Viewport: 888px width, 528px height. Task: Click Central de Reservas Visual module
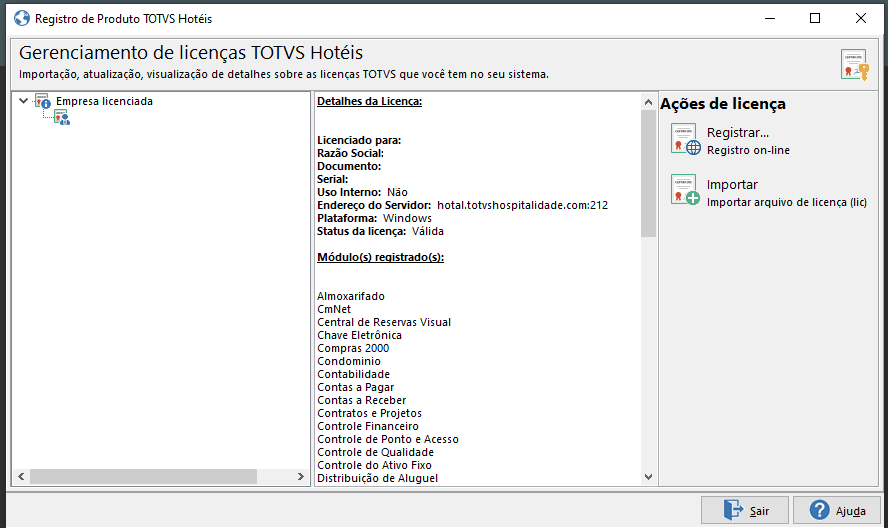click(384, 322)
